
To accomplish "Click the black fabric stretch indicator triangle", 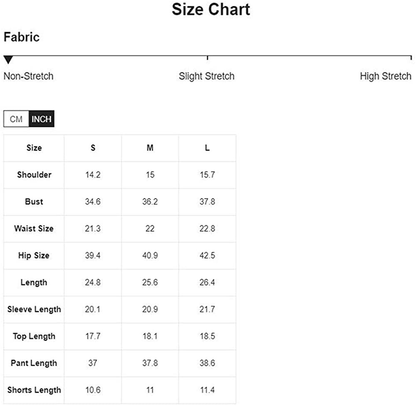I will [x=8, y=60].
